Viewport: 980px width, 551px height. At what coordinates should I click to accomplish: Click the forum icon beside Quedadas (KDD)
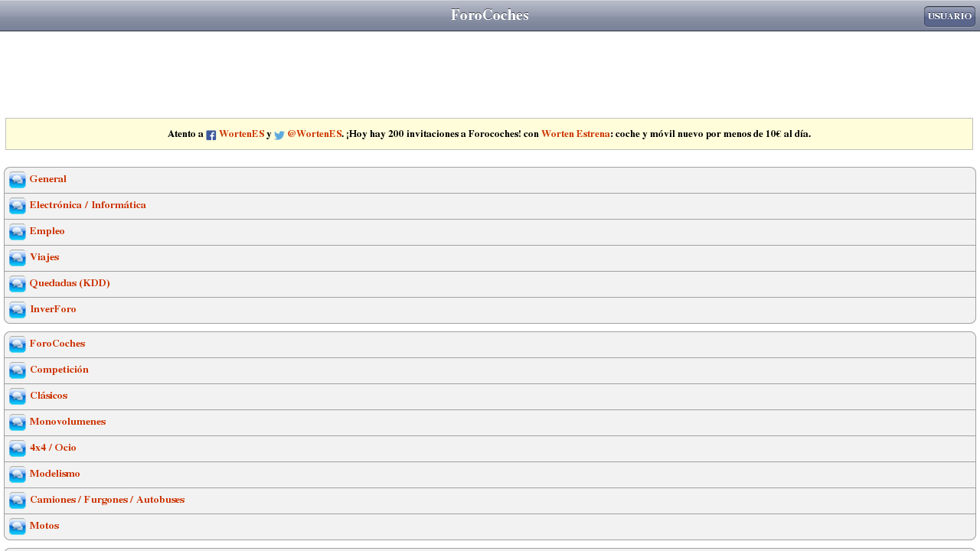(18, 285)
